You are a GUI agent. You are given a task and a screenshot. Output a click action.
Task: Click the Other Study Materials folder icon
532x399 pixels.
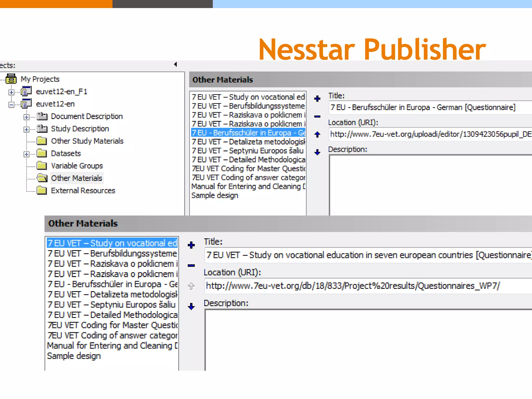point(42,141)
